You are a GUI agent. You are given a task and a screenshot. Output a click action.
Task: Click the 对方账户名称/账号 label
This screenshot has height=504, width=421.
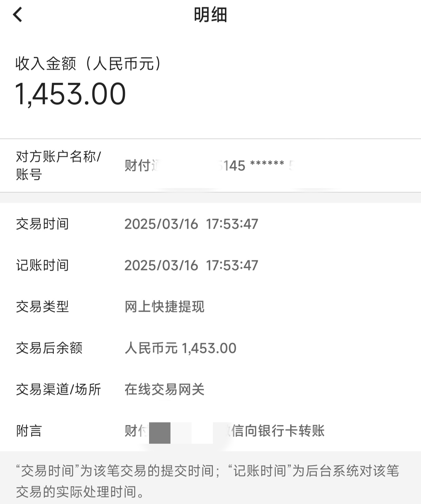click(58, 165)
